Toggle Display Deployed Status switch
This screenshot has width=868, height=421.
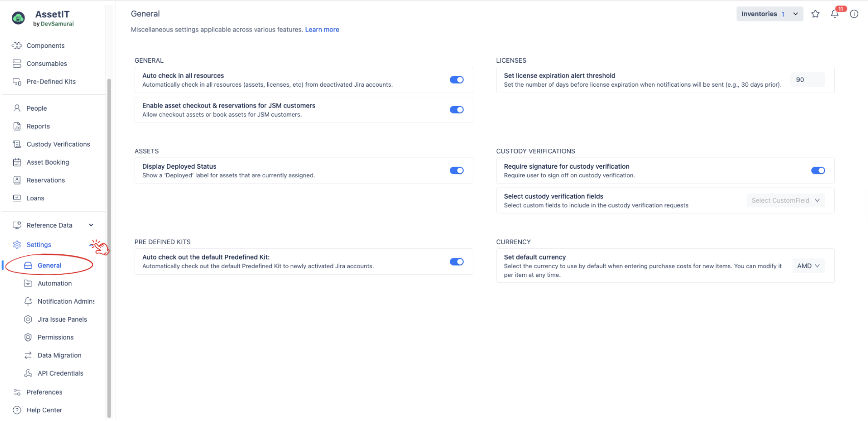(456, 171)
